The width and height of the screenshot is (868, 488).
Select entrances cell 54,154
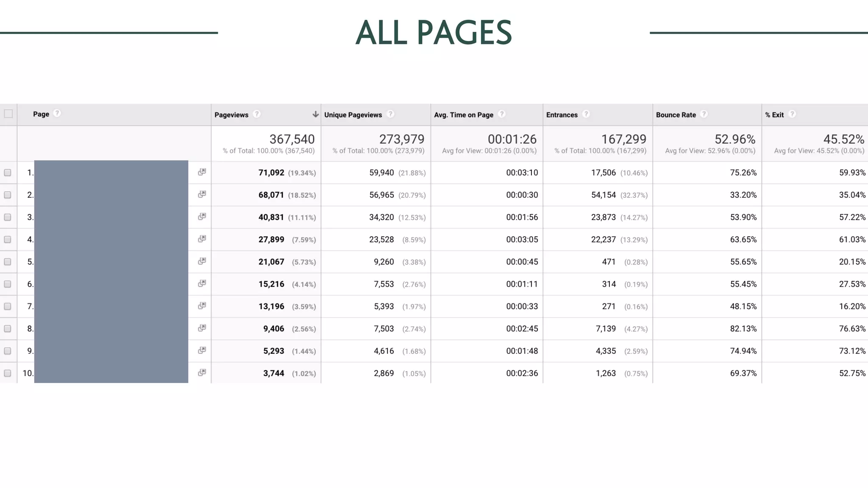(x=604, y=195)
